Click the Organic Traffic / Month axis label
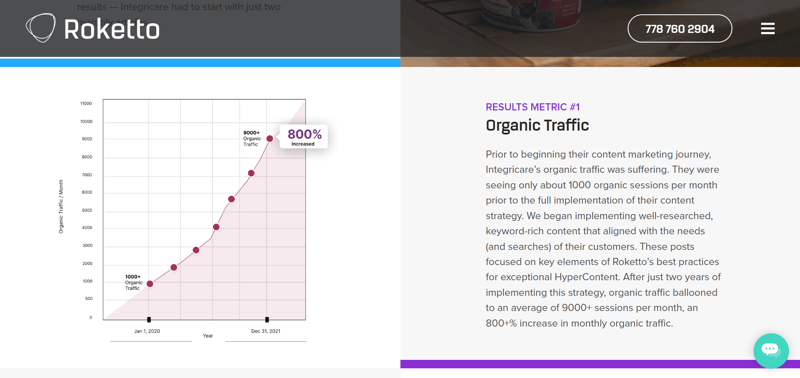The image size is (800, 378). (x=61, y=207)
